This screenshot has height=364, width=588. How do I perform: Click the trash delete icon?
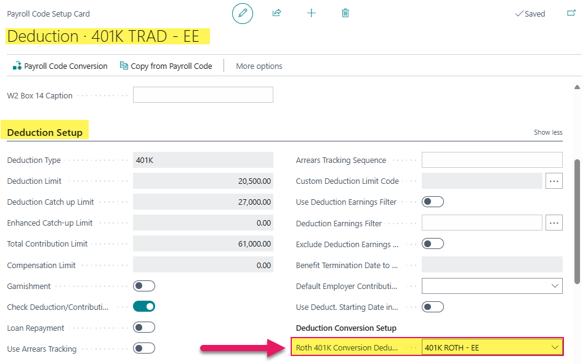tap(345, 13)
